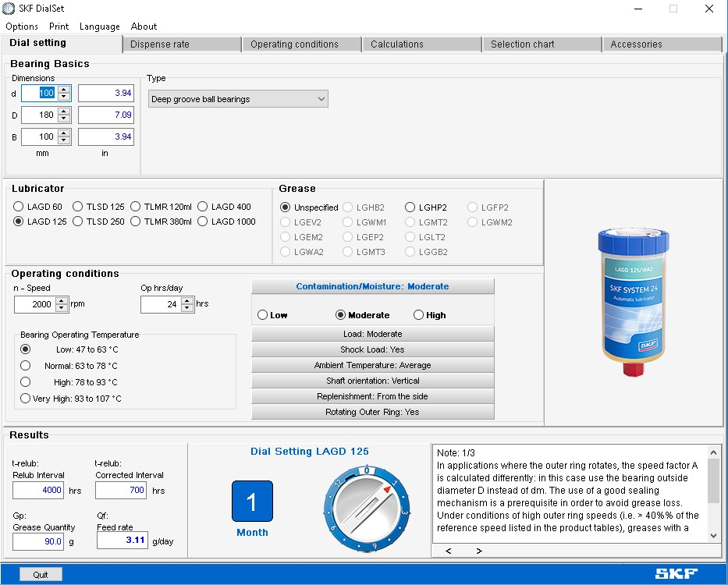The width and height of the screenshot is (728, 585).
Task: Set contamination level to Low
Action: pyautogui.click(x=272, y=315)
